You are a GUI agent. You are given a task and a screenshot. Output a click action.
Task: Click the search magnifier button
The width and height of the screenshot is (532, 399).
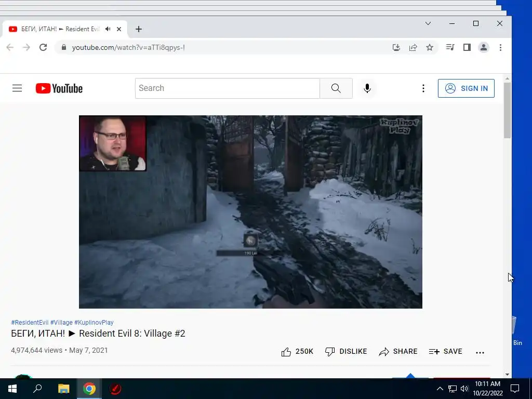336,88
